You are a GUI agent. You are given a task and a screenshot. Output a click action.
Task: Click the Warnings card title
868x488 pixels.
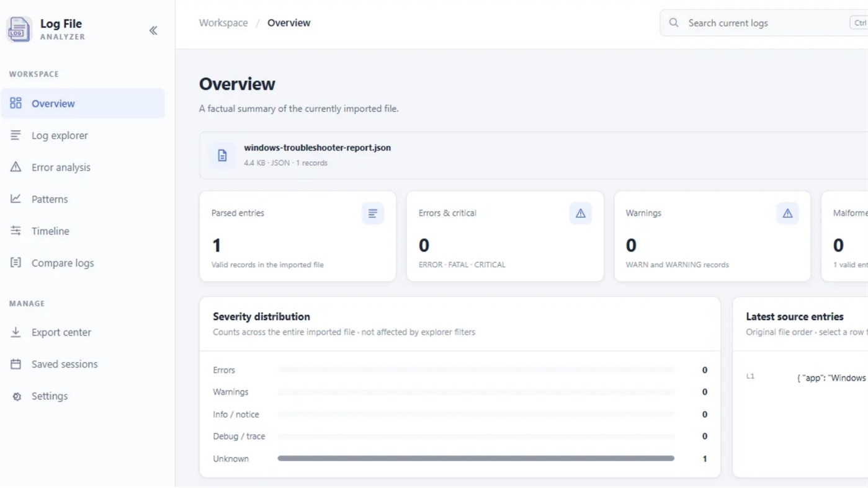pos(643,213)
